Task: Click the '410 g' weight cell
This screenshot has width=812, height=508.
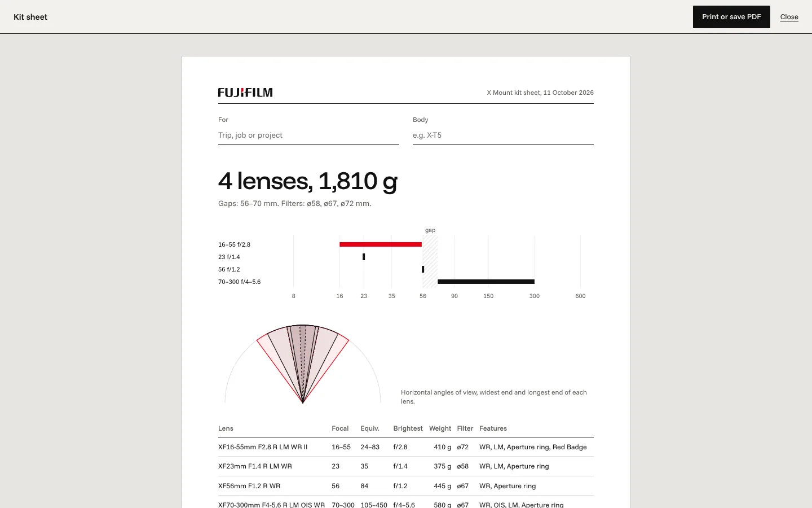Action: click(x=442, y=447)
